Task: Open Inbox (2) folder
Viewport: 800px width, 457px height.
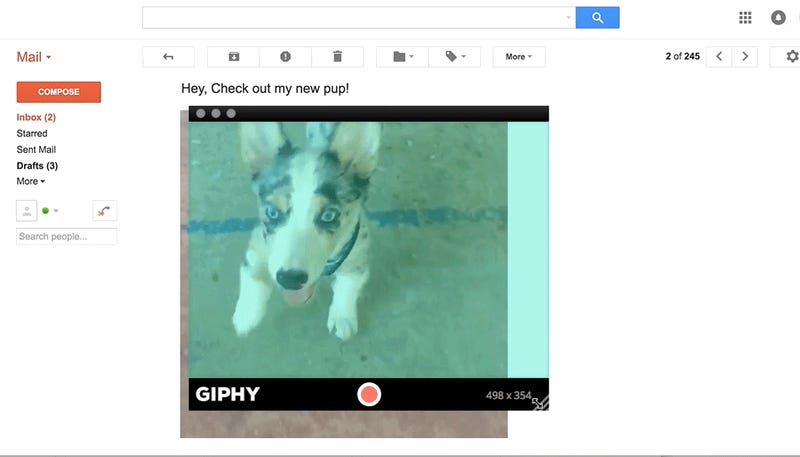Action: click(x=36, y=117)
